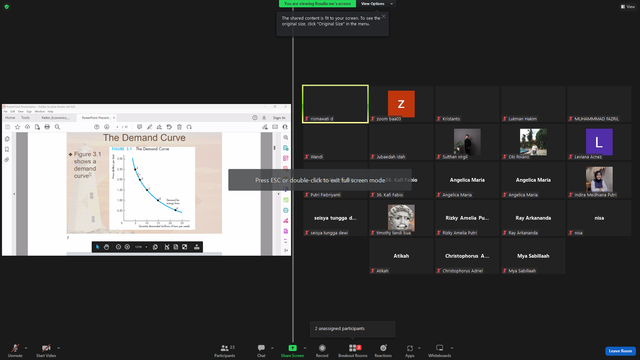Open audio options caret beside Unmute
The image size is (640, 360).
(x=26, y=348)
